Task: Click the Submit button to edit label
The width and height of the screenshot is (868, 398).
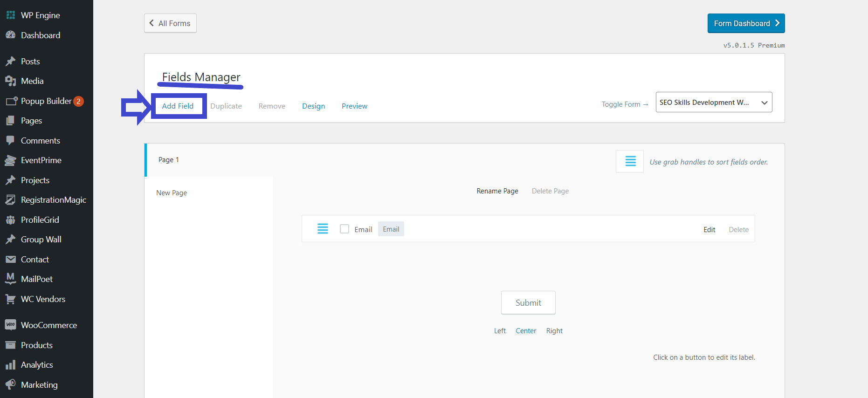Action: tap(528, 303)
